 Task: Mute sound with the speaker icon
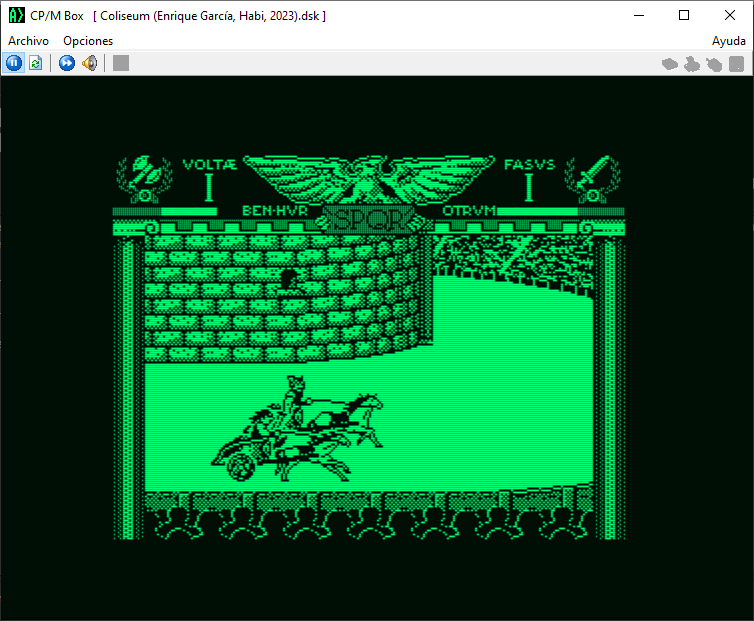(x=89, y=63)
